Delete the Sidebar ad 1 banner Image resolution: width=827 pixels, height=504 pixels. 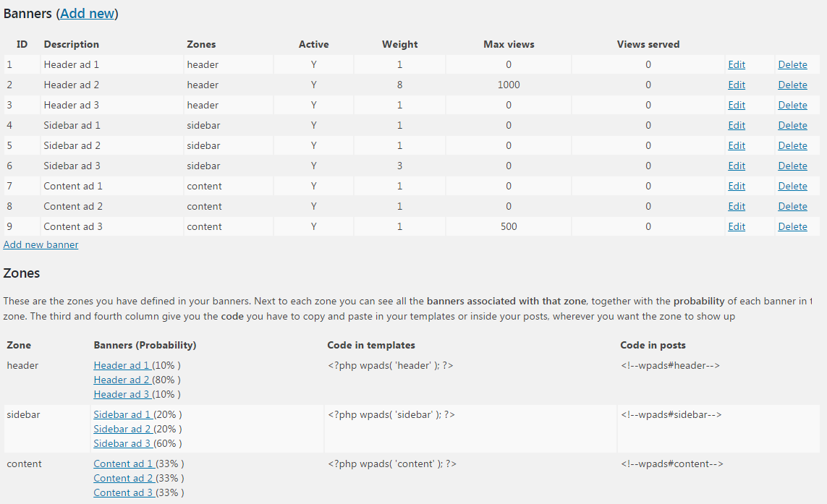point(792,126)
